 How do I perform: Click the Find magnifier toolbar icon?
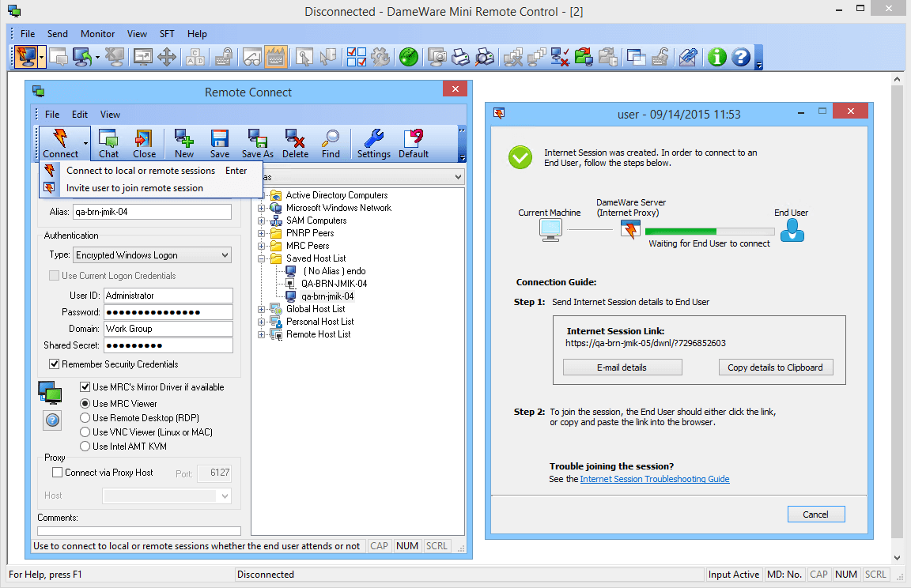331,143
